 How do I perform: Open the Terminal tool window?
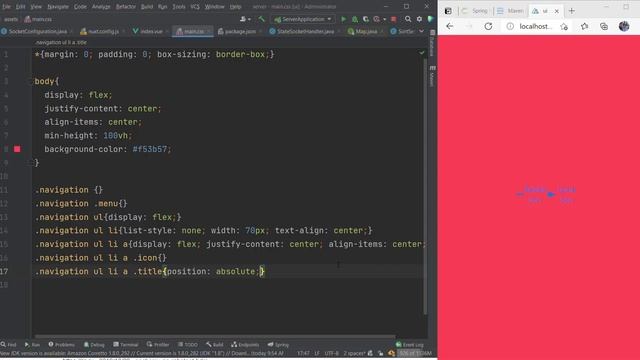pyautogui.click(x=126, y=344)
